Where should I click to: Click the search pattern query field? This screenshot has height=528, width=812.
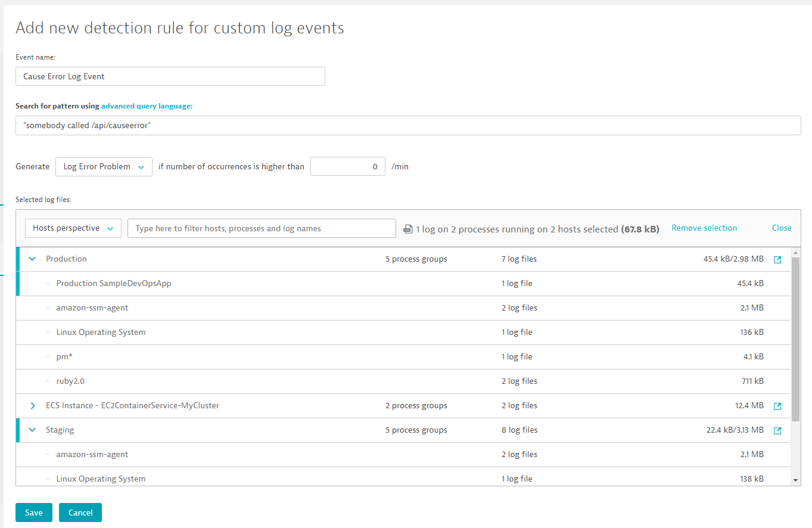408,126
